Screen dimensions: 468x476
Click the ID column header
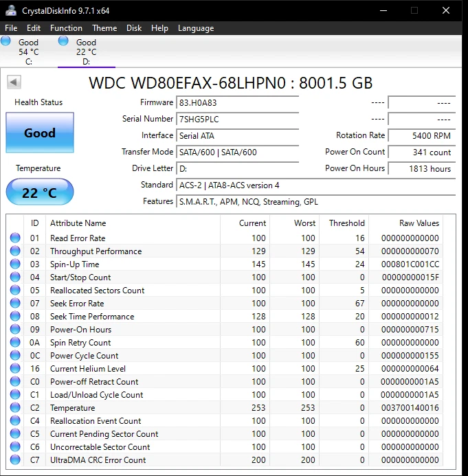(x=34, y=223)
